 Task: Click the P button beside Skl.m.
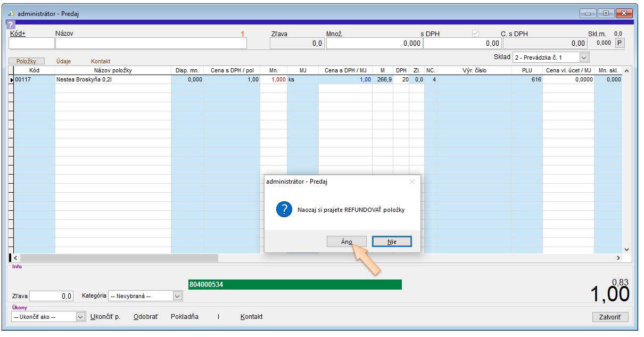pos(620,43)
